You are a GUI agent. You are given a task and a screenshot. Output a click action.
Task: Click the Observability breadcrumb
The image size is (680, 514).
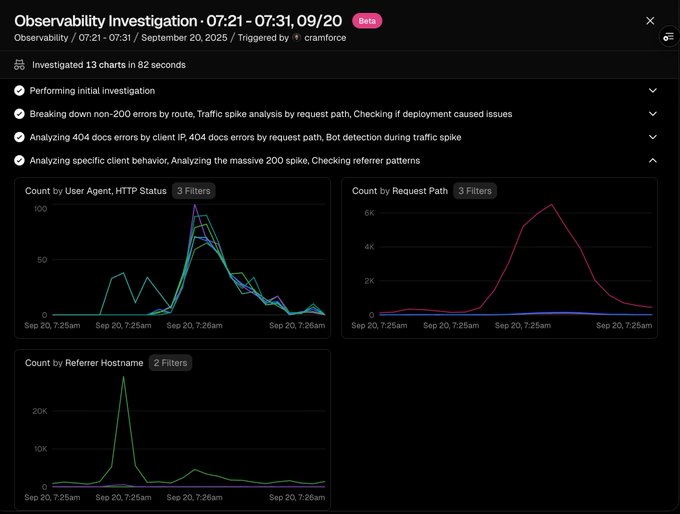[x=41, y=38]
